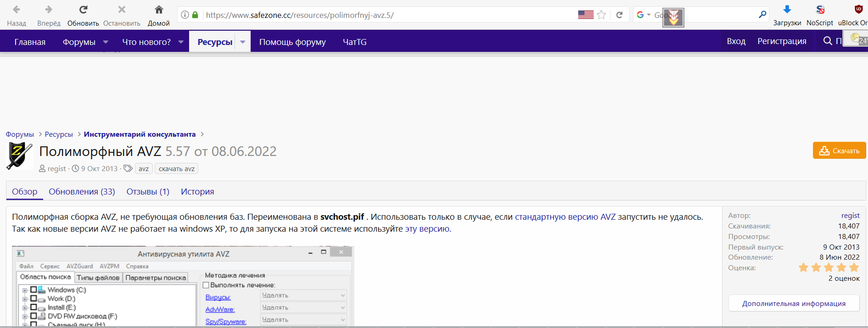Click the magnifier icon in browser search box
This screenshot has width=868, height=328.
[x=762, y=15]
